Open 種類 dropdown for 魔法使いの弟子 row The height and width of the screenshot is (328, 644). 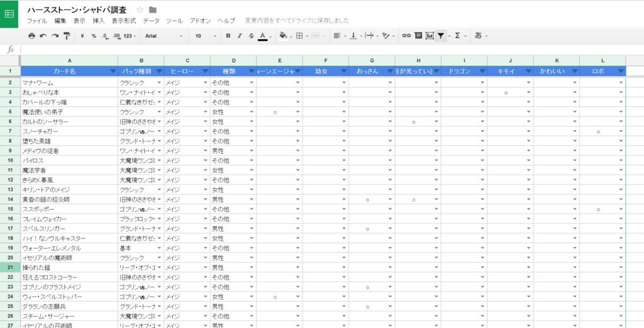point(252,112)
